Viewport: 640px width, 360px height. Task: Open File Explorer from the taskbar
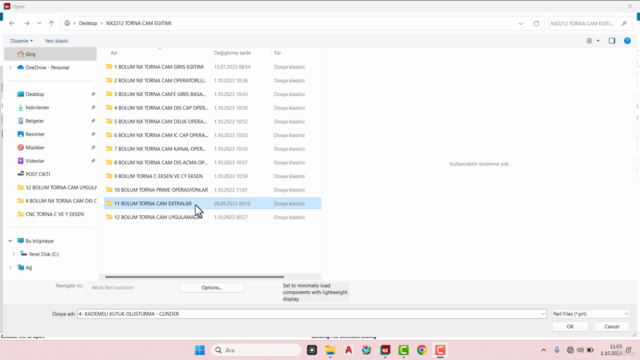click(330, 350)
